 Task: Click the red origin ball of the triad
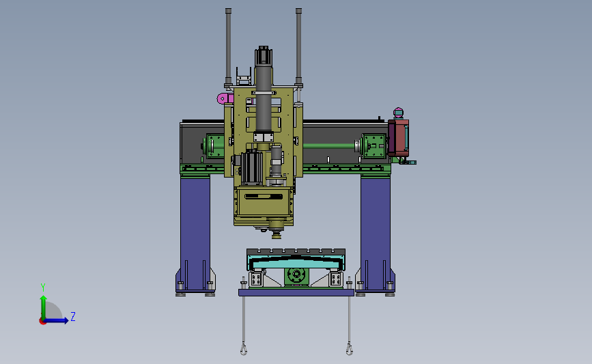[42, 322]
